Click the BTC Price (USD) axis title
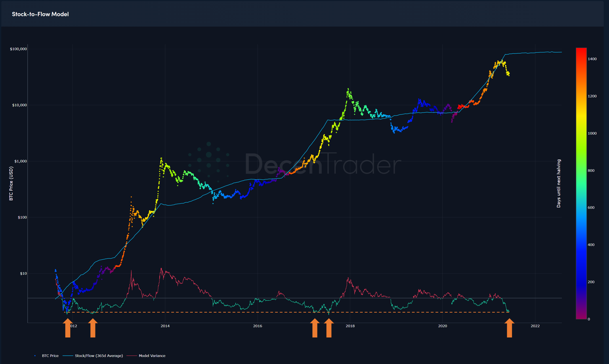 point(11,183)
